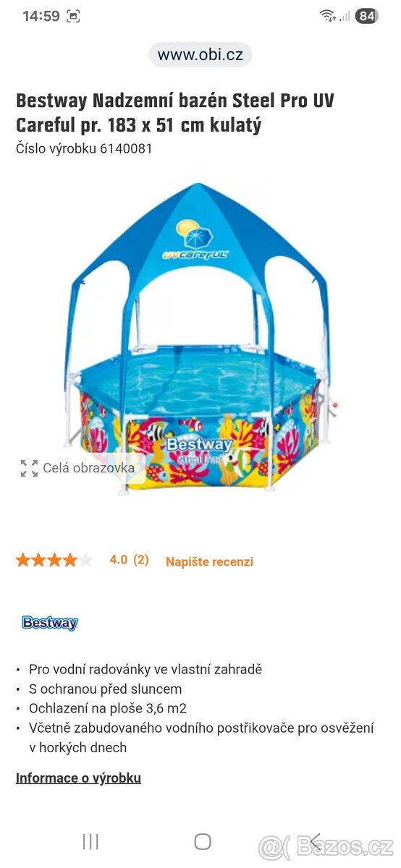Tap the 4.0 rating score

click(118, 559)
